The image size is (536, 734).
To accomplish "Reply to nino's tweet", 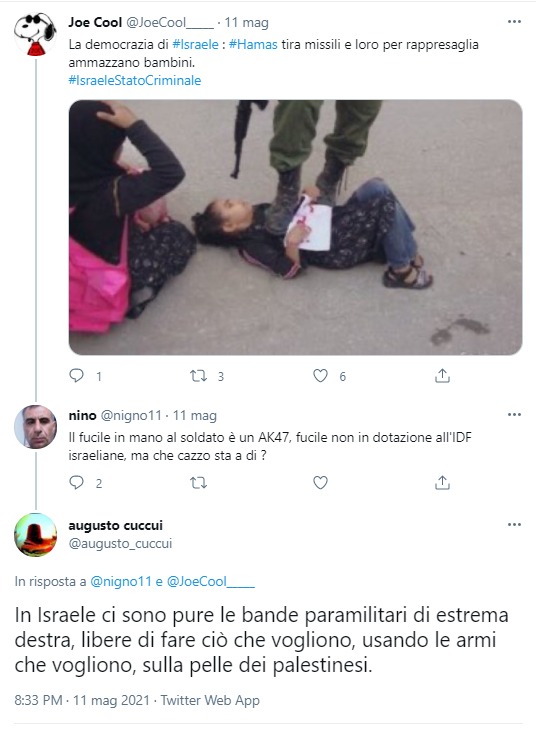I will pos(76,482).
